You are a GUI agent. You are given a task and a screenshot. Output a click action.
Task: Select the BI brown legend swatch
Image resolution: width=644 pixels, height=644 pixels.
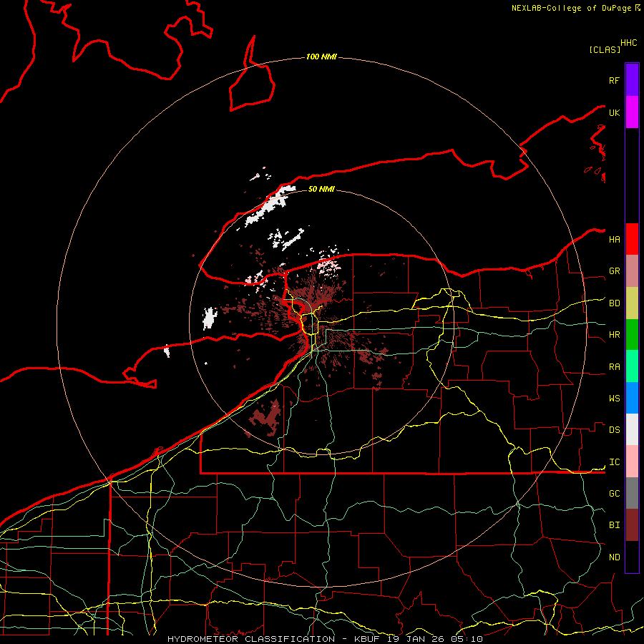(632, 525)
